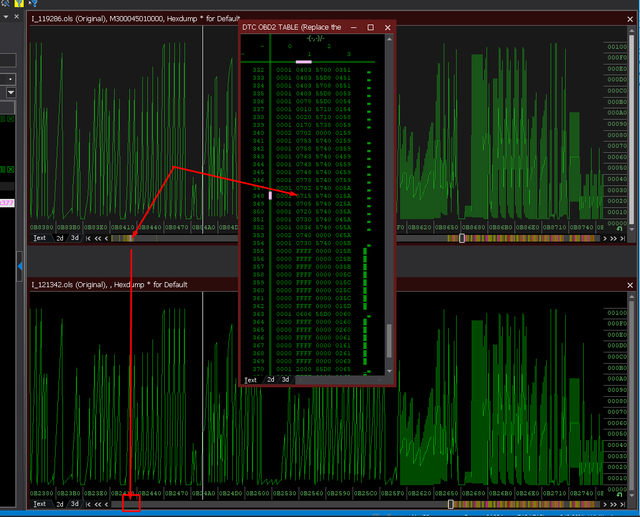Click the first toolbar icon at top left
Viewport: 640px width, 517px height.
5,3
